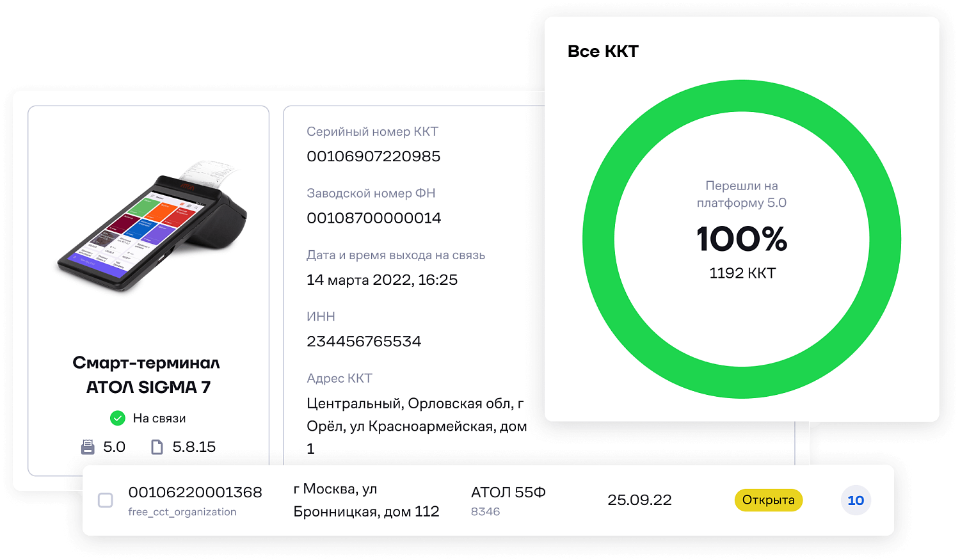Click the ATOL SIGMA 7 terminal image
This screenshot has width=960, height=560.
click(x=152, y=227)
